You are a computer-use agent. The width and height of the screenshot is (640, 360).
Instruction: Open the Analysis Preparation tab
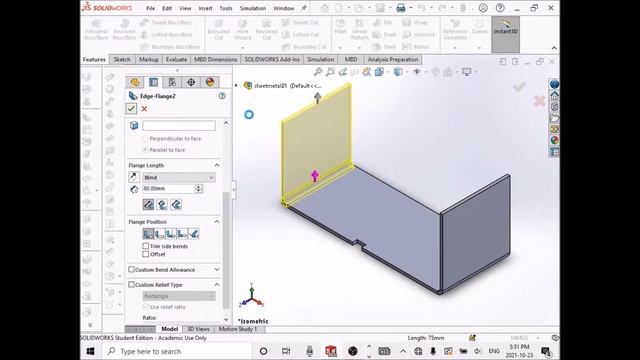(x=393, y=60)
